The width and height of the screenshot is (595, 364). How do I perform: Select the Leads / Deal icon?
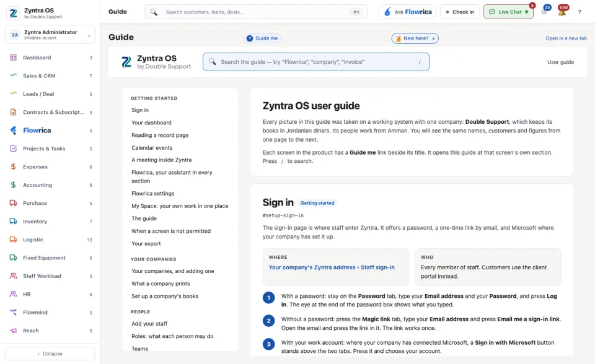(13, 93)
